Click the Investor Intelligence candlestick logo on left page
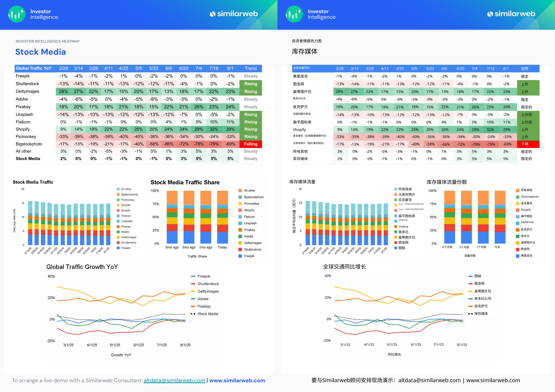This screenshot has height=392, width=555. [x=17, y=14]
